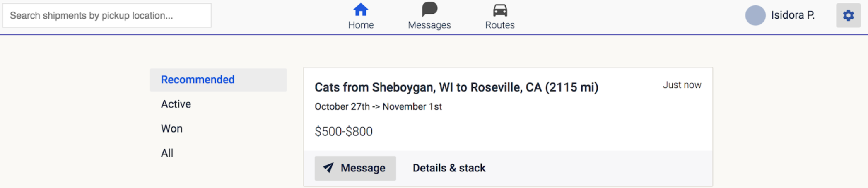
Task: Open the Messages speech bubble icon
Action: (x=429, y=9)
